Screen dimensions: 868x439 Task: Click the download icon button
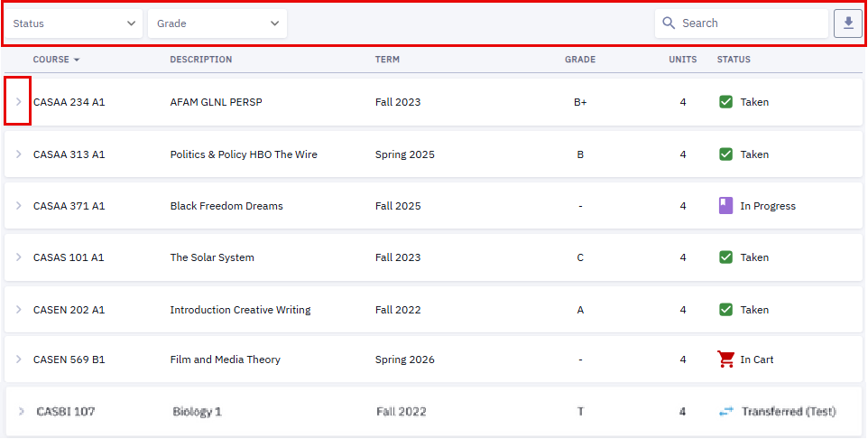click(848, 23)
